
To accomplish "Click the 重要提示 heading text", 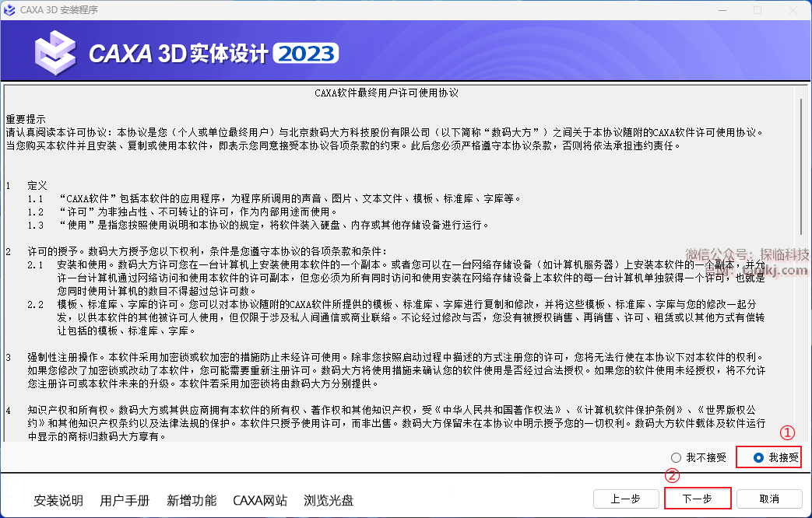I will point(26,120).
